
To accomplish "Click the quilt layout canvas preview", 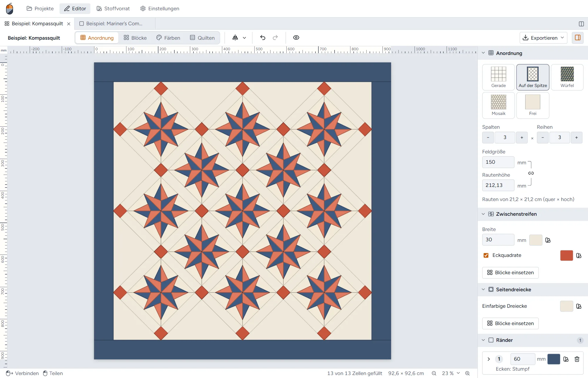I will (243, 211).
